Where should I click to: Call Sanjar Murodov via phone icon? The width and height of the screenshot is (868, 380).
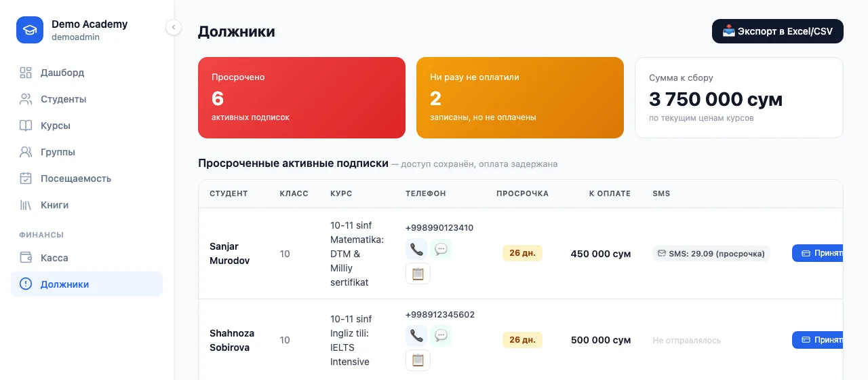point(416,249)
